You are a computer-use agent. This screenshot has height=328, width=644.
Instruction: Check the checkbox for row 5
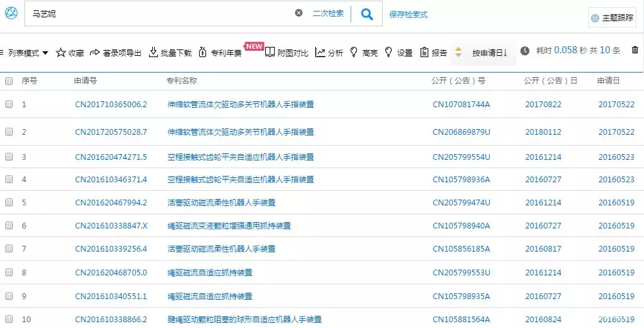(x=9, y=202)
